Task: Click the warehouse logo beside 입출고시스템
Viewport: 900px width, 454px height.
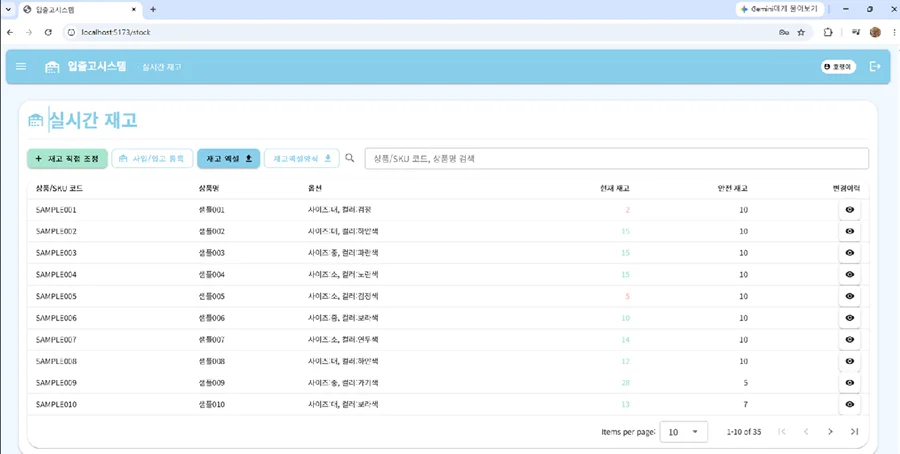Action: tap(52, 67)
